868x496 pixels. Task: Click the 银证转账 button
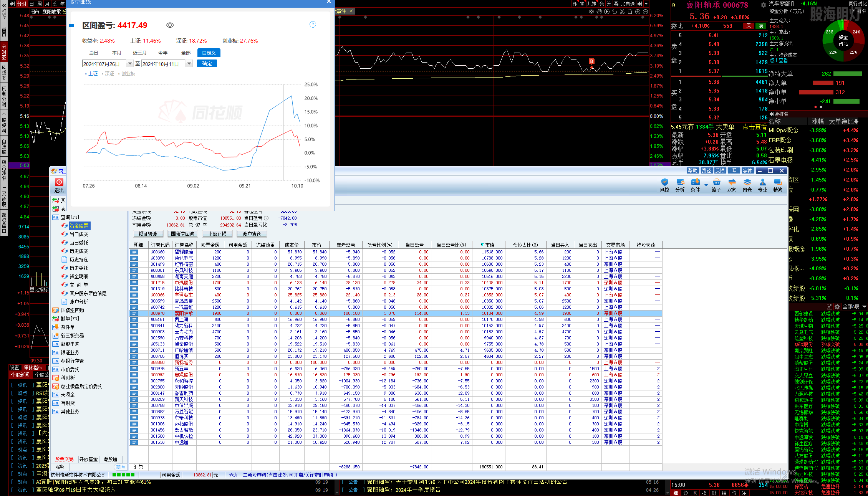tap(148, 234)
